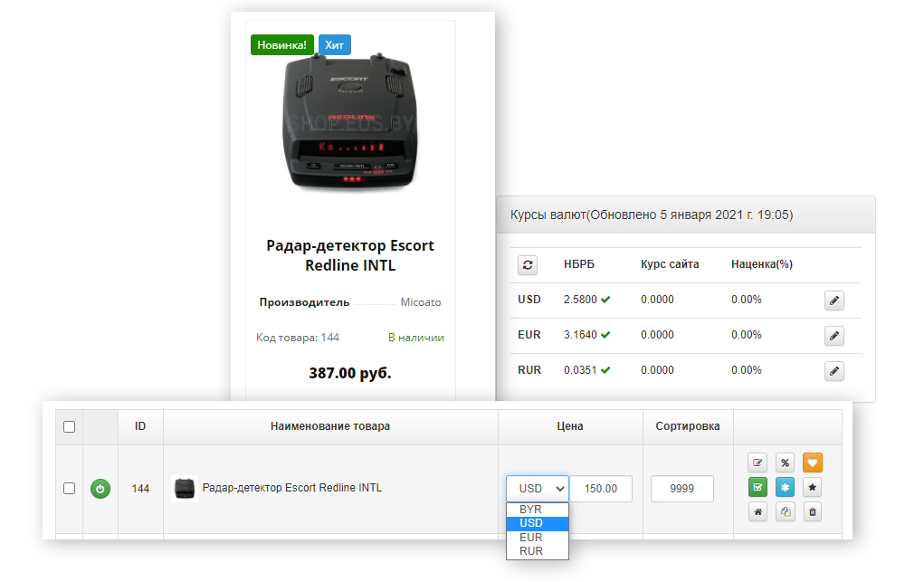Click the green "Новинка!" badge

click(x=281, y=45)
